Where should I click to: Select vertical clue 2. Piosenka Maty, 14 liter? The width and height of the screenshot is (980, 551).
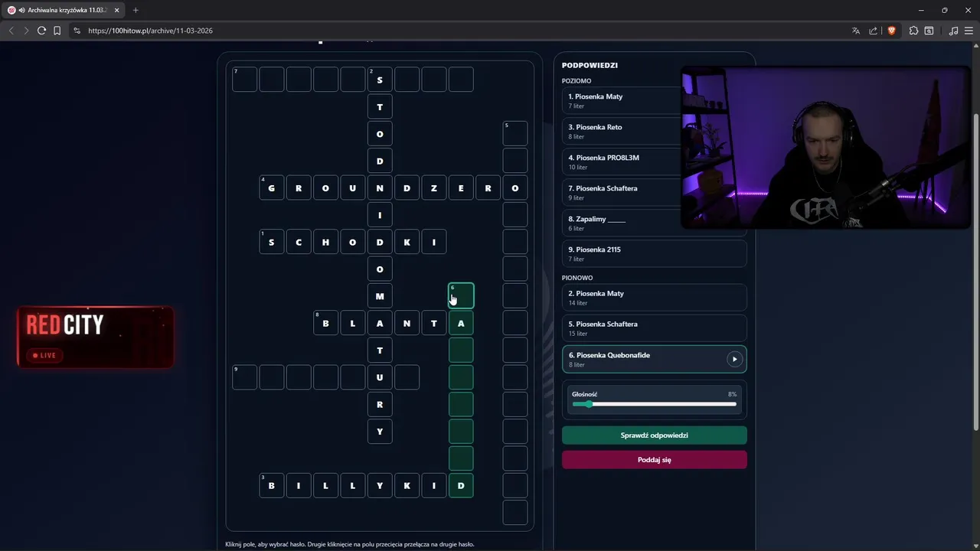pyautogui.click(x=654, y=298)
